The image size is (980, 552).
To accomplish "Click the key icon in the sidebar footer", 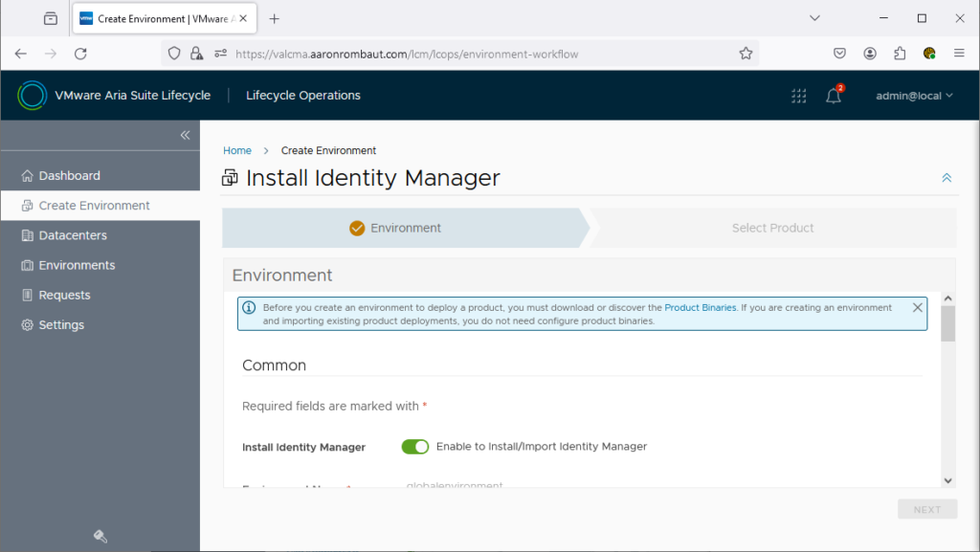I will (100, 536).
